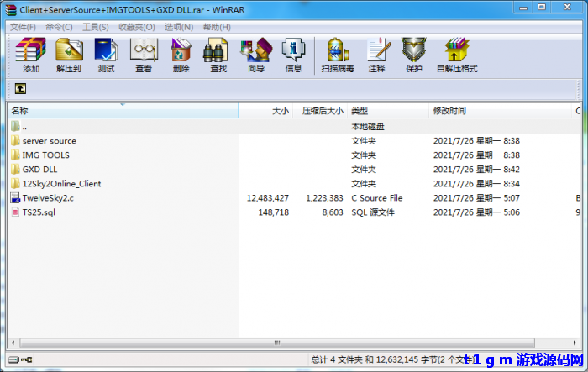Select the '12Sky2Online_Client' row name
588x372 pixels.
61,184
